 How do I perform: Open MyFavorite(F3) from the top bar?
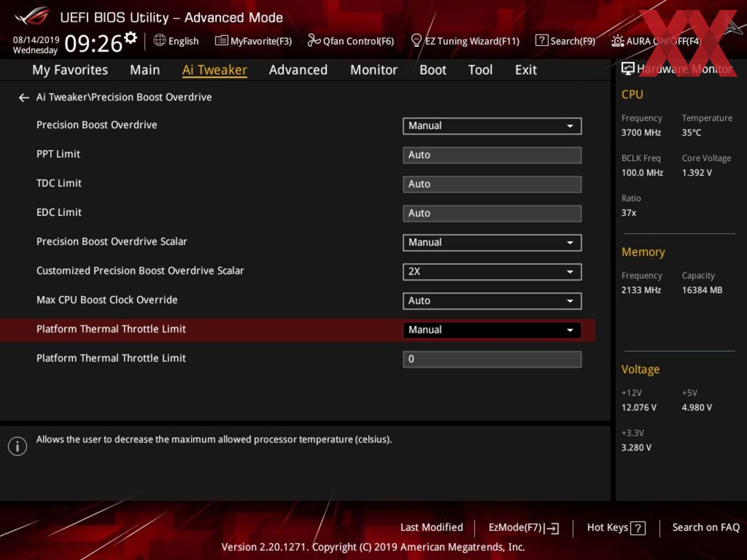tap(253, 41)
